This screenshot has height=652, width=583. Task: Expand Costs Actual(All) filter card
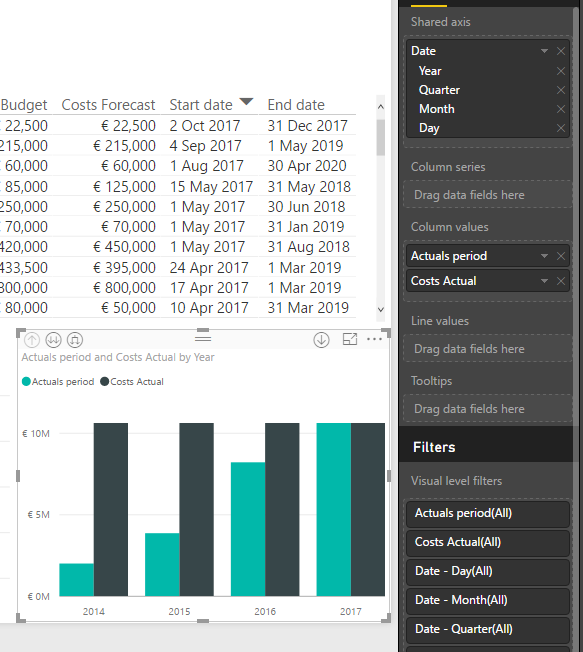487,543
